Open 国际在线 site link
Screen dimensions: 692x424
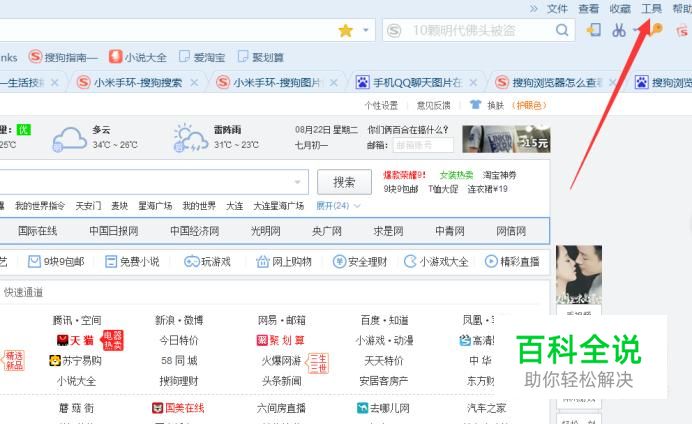[x=38, y=231]
